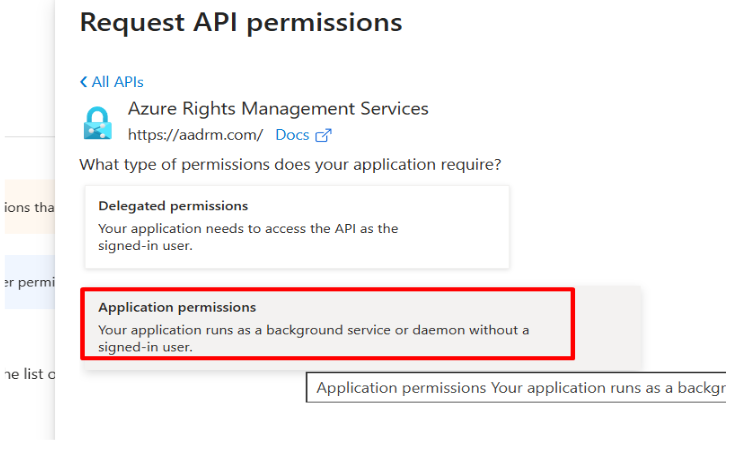The image size is (733, 455).
Task: Go back to All APIs
Action: pyautogui.click(x=117, y=82)
